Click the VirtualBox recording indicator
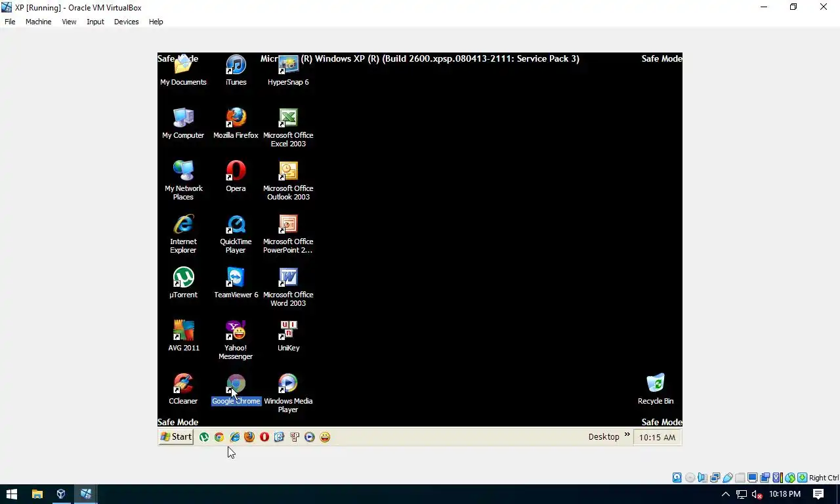The height and width of the screenshot is (504, 840). (765, 478)
